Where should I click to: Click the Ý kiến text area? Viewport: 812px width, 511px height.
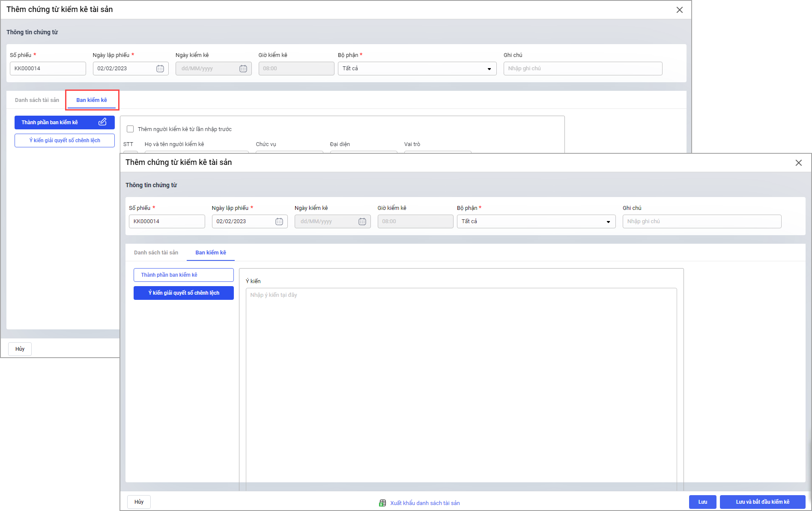click(461, 385)
